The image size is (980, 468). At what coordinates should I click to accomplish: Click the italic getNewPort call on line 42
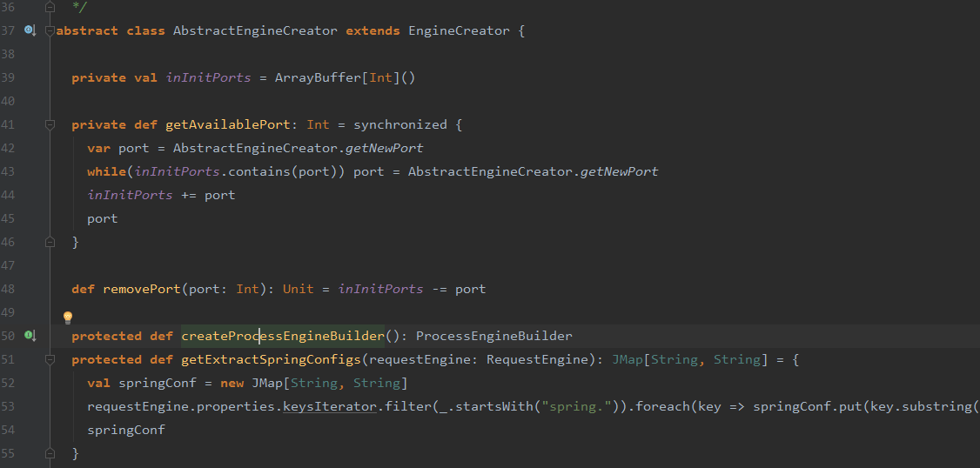coord(384,148)
